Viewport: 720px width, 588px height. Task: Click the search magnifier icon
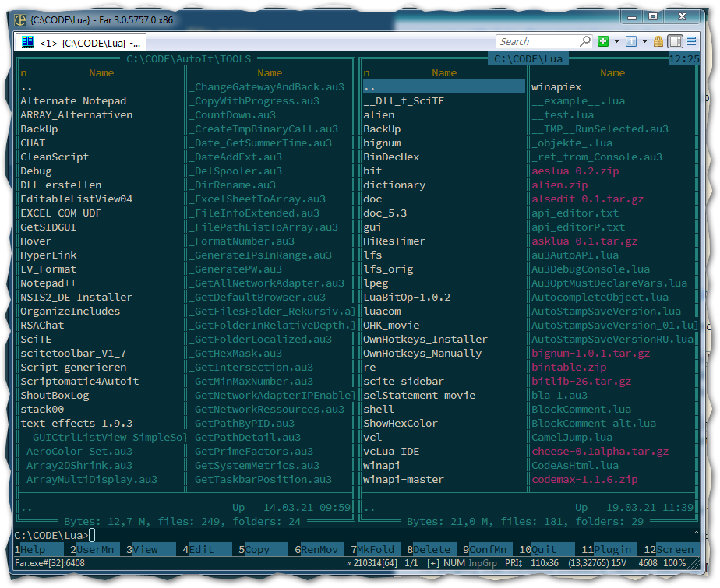[585, 41]
